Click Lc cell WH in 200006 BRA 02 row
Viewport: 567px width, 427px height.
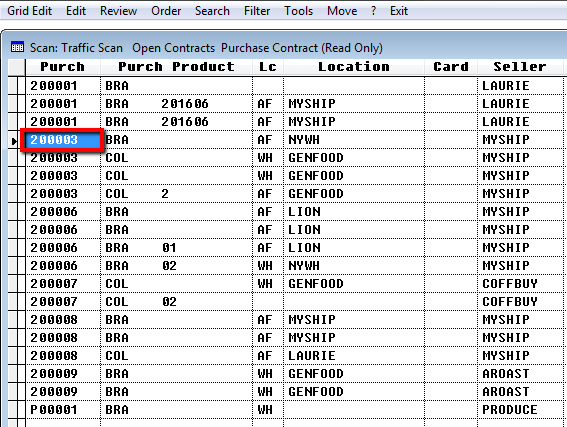[x=268, y=266]
